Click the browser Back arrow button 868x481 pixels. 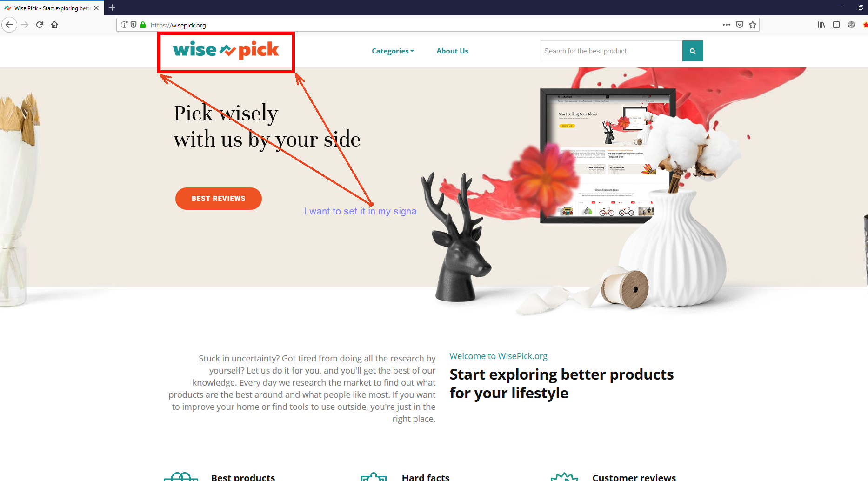pyautogui.click(x=9, y=25)
